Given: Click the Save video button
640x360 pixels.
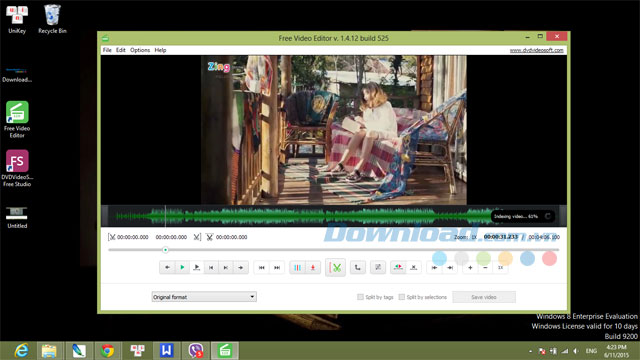Looking at the screenshot, I should (484, 297).
